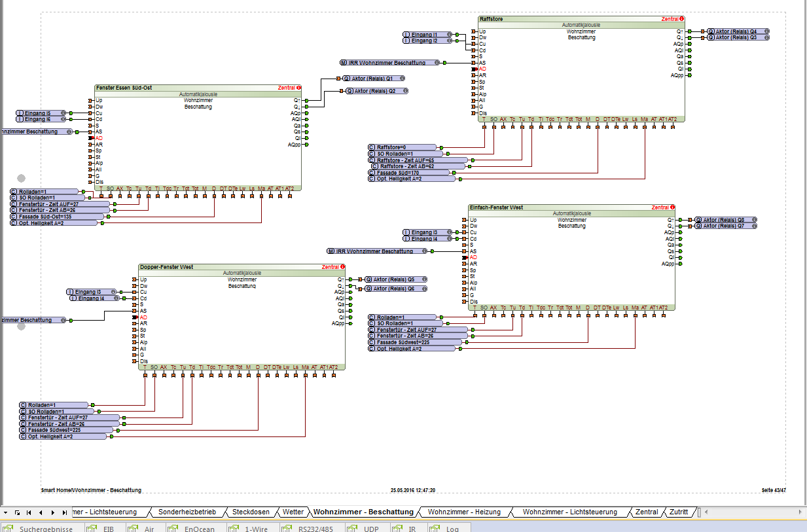This screenshot has width=807, height=532.
Task: Select the Raffstore - Zeit AUF=55 constant
Action: tap(418, 160)
